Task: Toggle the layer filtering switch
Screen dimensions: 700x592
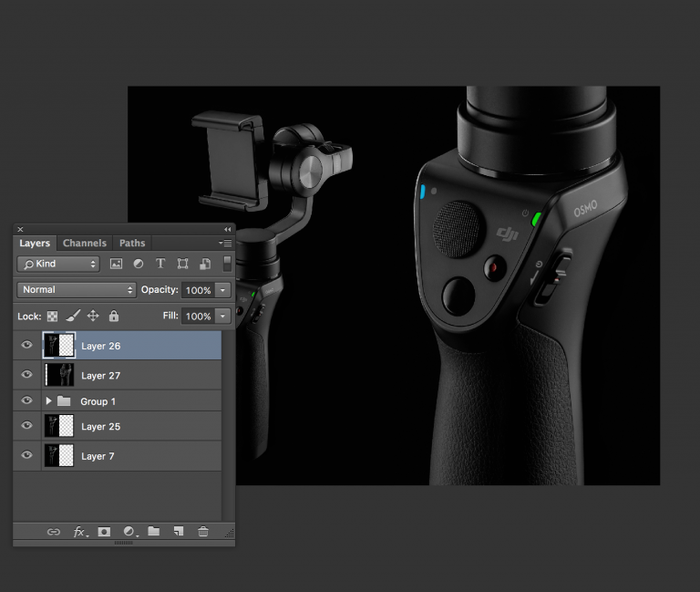Action: point(227,264)
